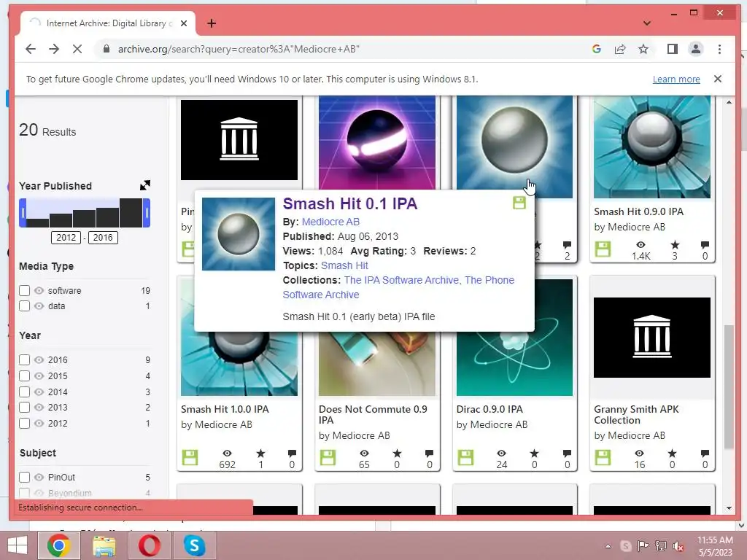Stop loading the page
Screen dimensions: 747x560
coord(77,49)
